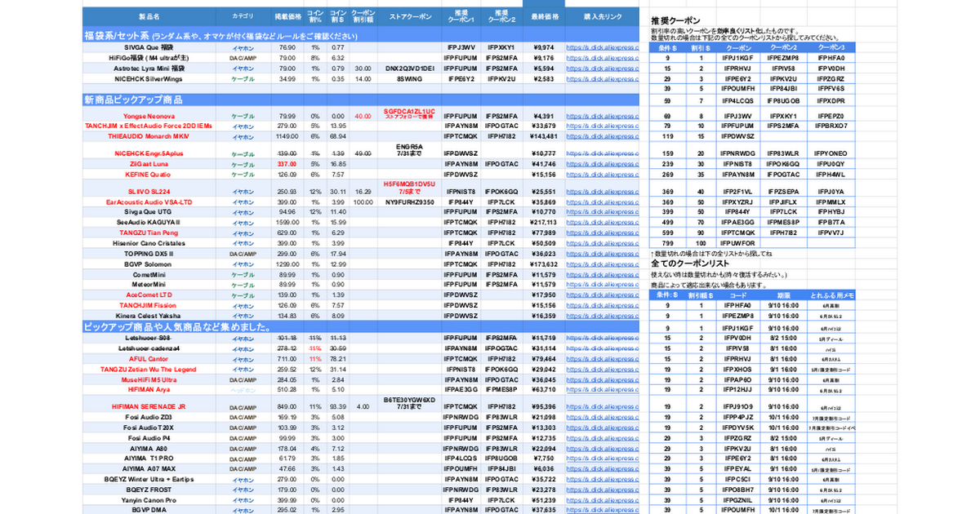Image resolution: width=980 pixels, height=514 pixels.
Task: Select the HiFiGo福袋 product name cell
Action: pos(149,58)
